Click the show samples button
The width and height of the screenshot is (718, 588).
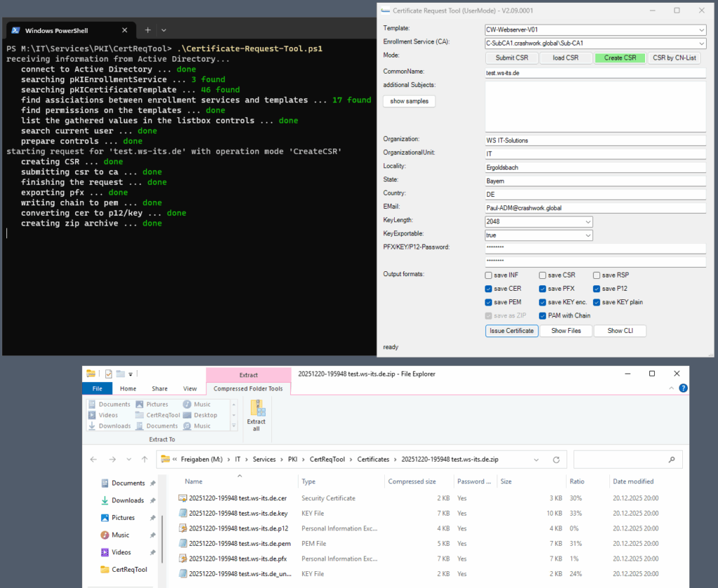pos(409,101)
